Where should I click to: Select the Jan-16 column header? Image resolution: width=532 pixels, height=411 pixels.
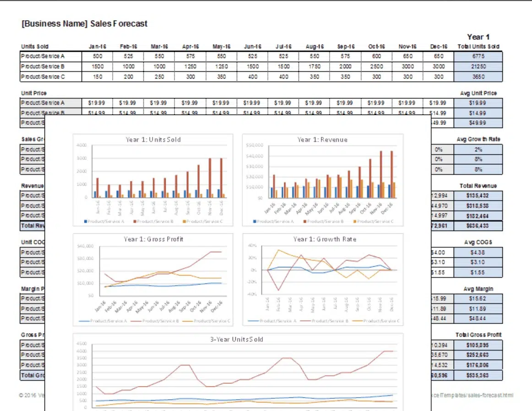pyautogui.click(x=97, y=46)
